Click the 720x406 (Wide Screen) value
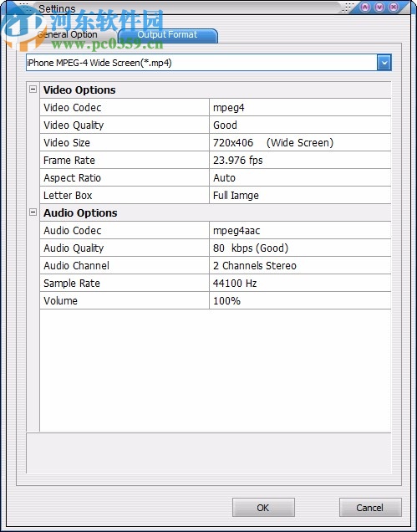This screenshot has height=532, width=417. (x=300, y=143)
